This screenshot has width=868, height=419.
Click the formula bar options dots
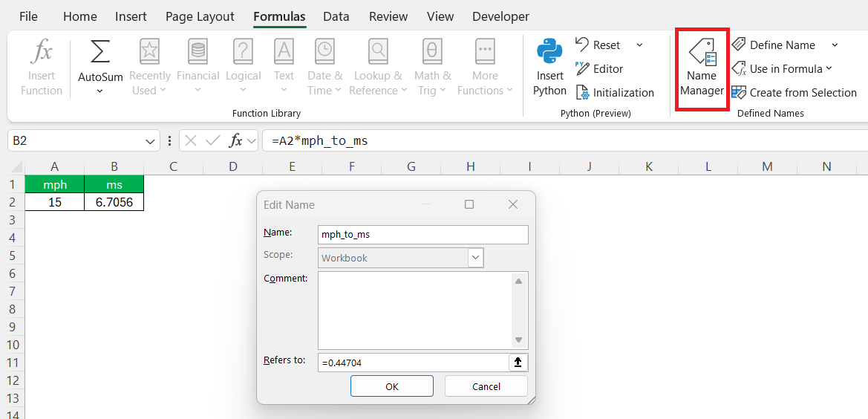[x=169, y=141]
